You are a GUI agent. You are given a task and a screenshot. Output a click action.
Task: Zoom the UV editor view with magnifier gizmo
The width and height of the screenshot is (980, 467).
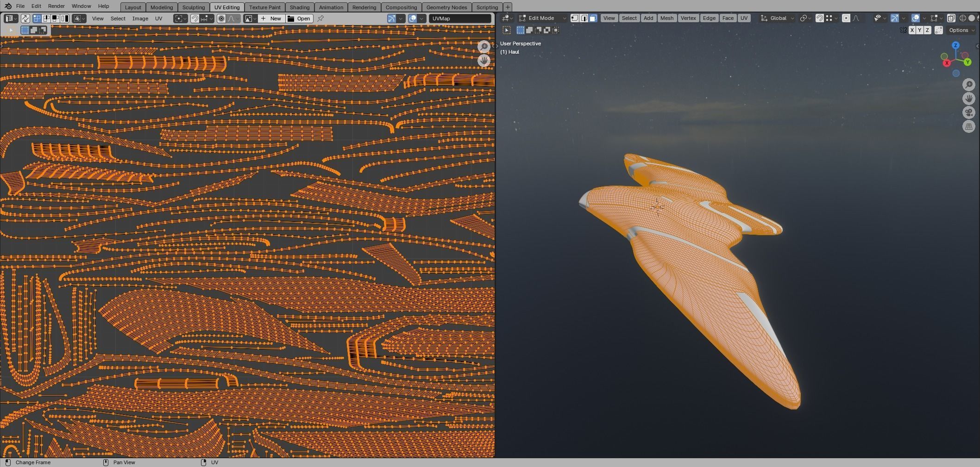484,46
